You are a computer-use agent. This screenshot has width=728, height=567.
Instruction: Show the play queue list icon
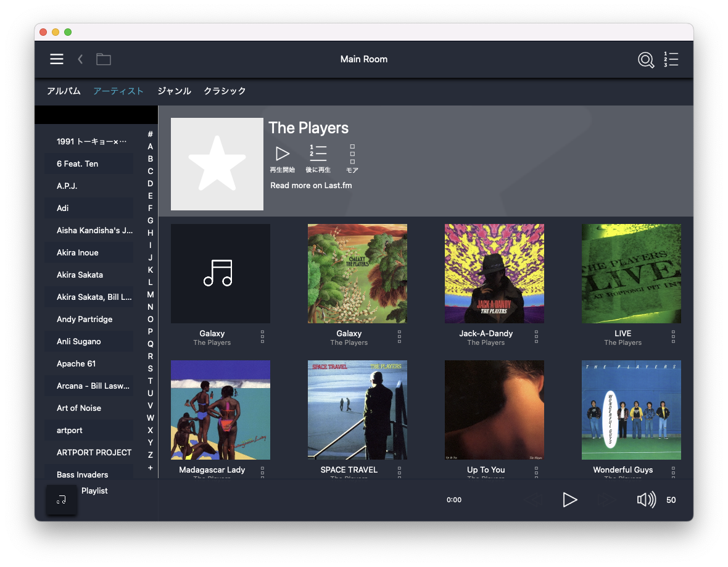[671, 59]
